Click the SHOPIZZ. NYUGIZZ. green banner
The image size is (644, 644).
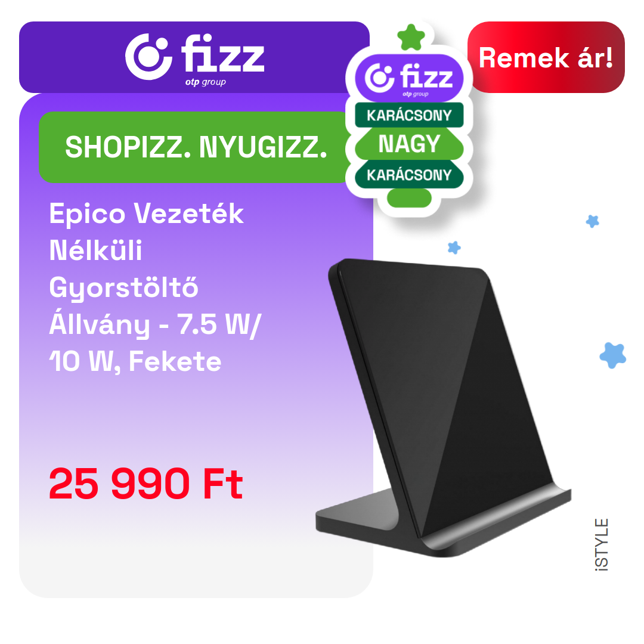(x=196, y=147)
